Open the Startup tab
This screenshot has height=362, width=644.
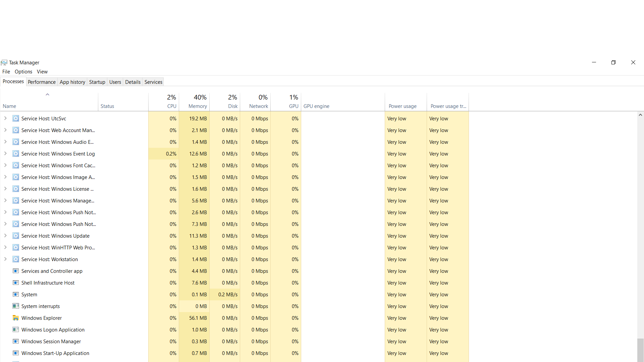pyautogui.click(x=97, y=82)
